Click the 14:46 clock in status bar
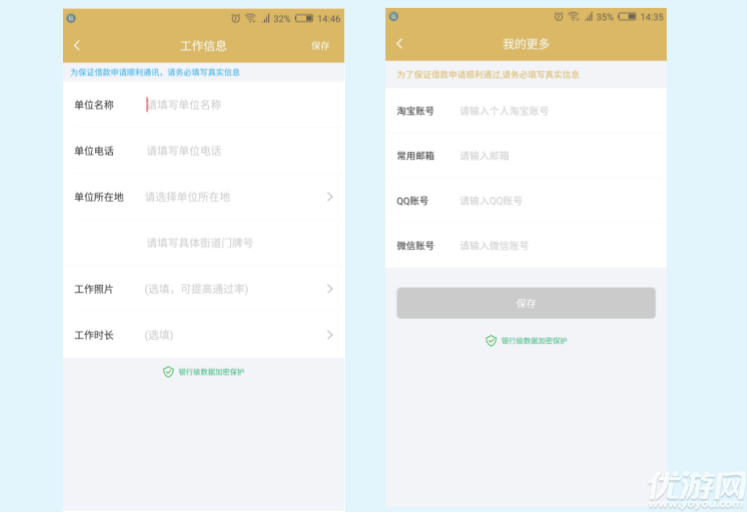This screenshot has height=512, width=747. (x=329, y=19)
